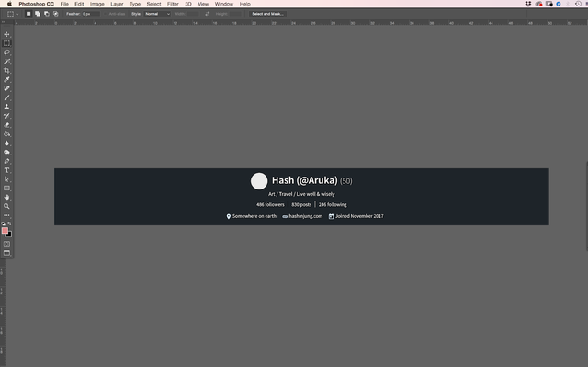Open the Style dropdown set to Normal
This screenshot has height=367, width=588.
coord(157,14)
